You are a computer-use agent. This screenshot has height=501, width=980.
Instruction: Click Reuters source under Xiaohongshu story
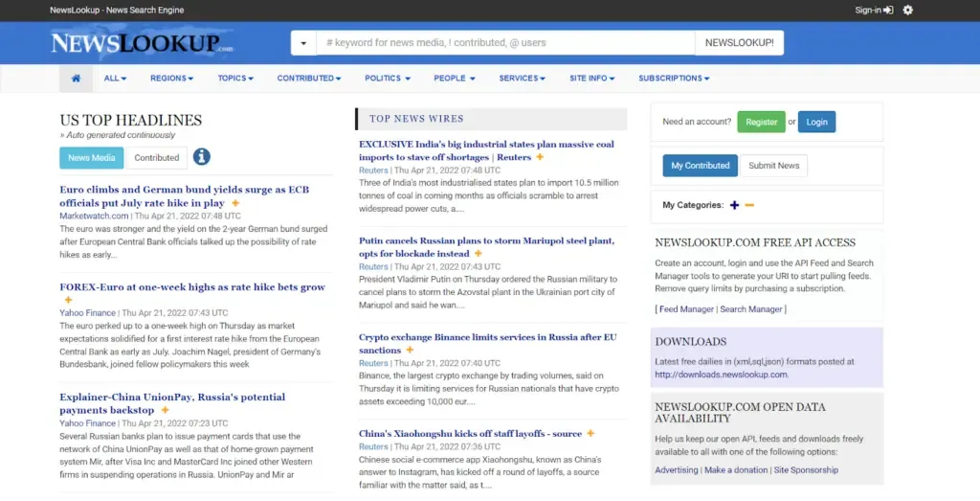373,446
